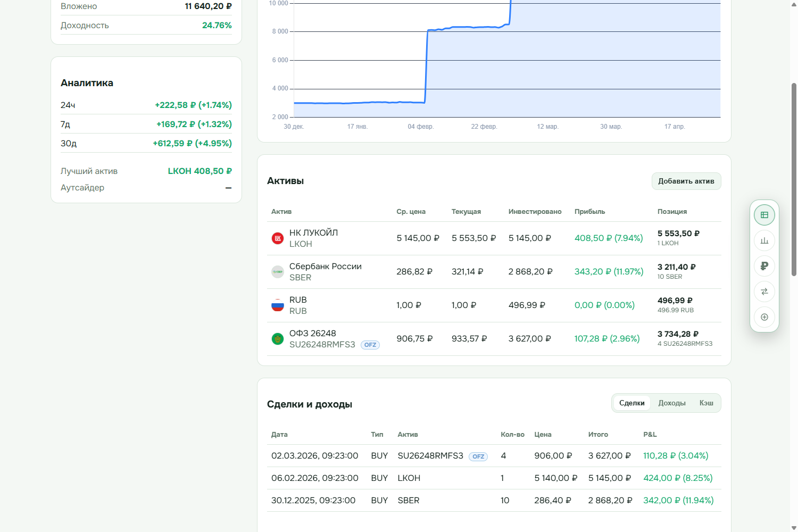Image resolution: width=798 pixels, height=532 pixels.
Task: Click the swap arrows icon in floating toolbar
Action: coord(764,292)
